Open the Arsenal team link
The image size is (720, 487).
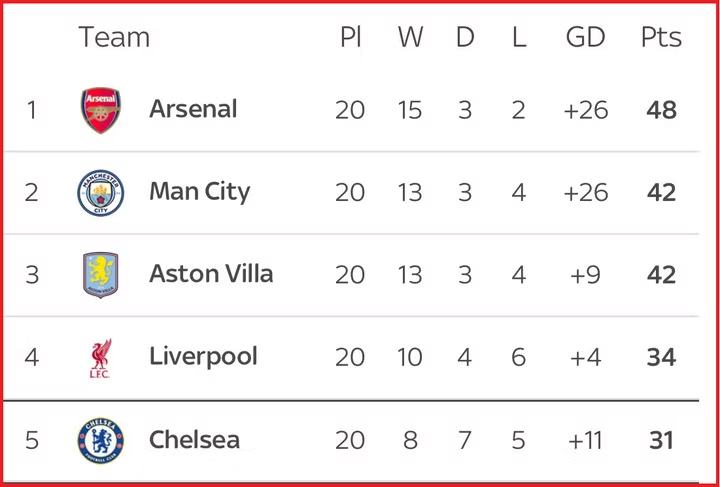[x=193, y=109]
